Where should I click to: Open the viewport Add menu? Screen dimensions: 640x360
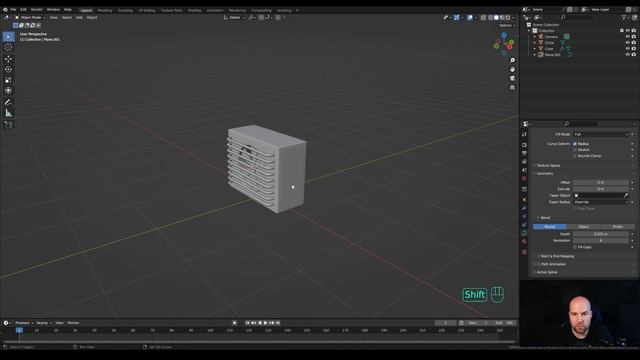point(79,18)
